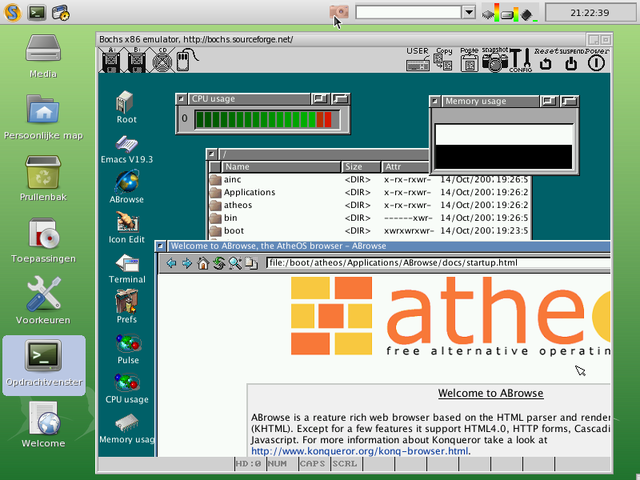Viewport: 640px width, 480px height.
Task: Launch Opdrachtvenster terminal desktop icon
Action: (44, 363)
